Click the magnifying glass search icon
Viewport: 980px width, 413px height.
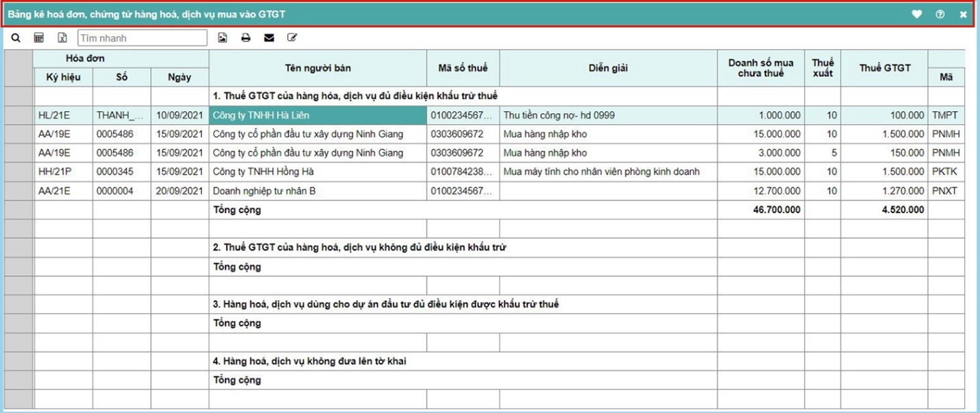click(16, 38)
